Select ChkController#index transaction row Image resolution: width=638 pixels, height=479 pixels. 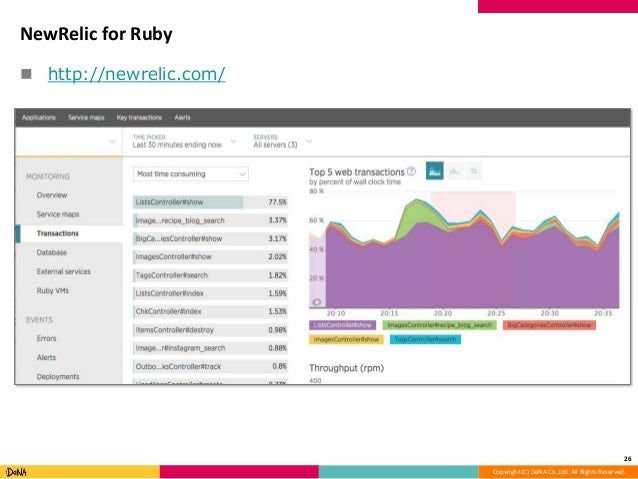(x=210, y=312)
